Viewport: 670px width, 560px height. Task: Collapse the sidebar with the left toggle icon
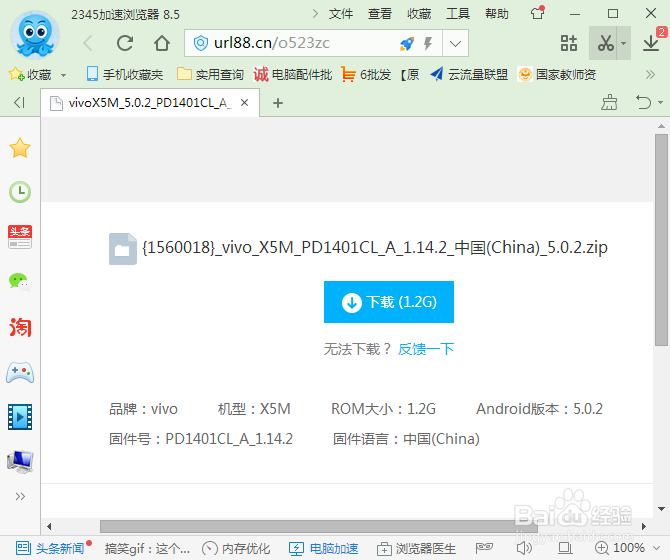[19, 103]
